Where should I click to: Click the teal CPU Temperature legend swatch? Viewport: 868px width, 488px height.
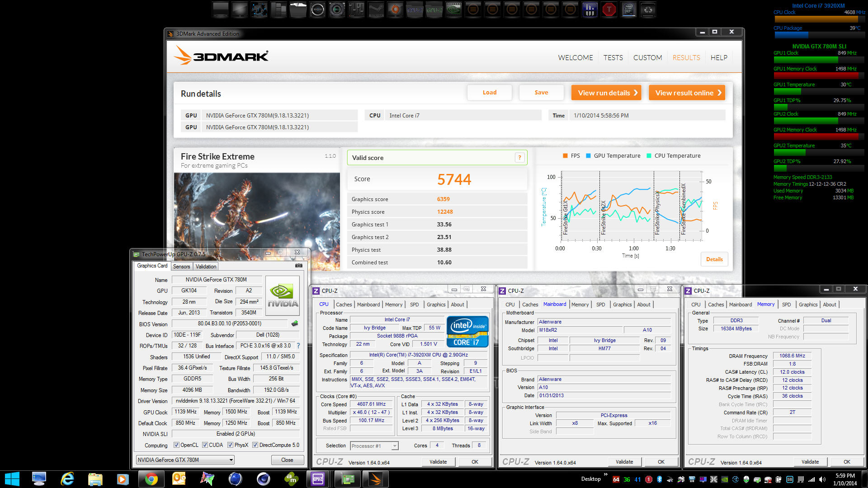[649, 156]
